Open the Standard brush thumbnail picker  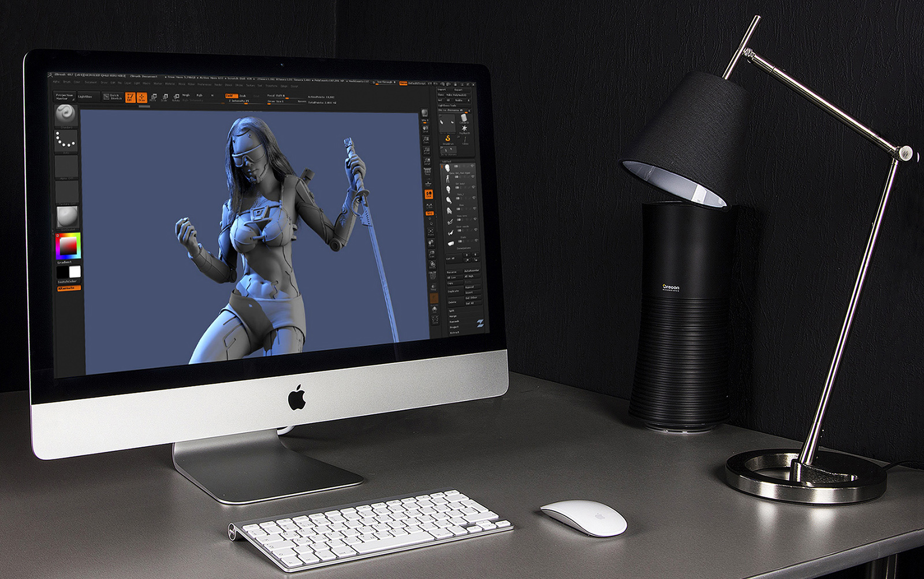(66, 114)
